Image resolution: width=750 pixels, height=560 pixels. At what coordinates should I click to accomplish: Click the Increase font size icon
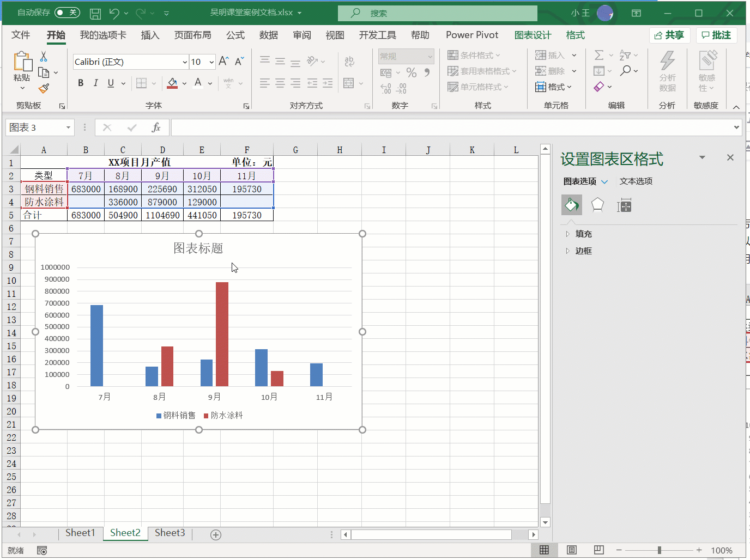[223, 62]
